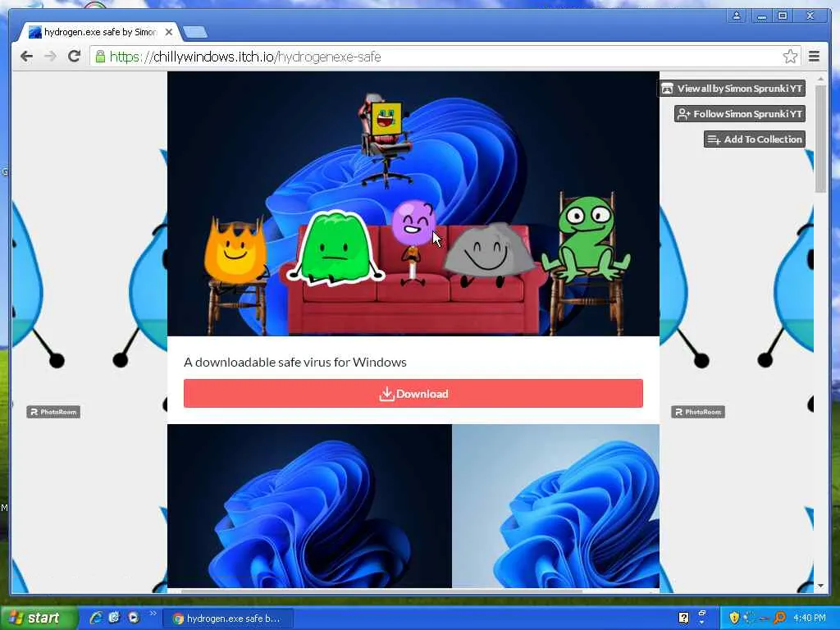Expand the Quick Launch chevron
The height and width of the screenshot is (630, 840).
pos(153,613)
